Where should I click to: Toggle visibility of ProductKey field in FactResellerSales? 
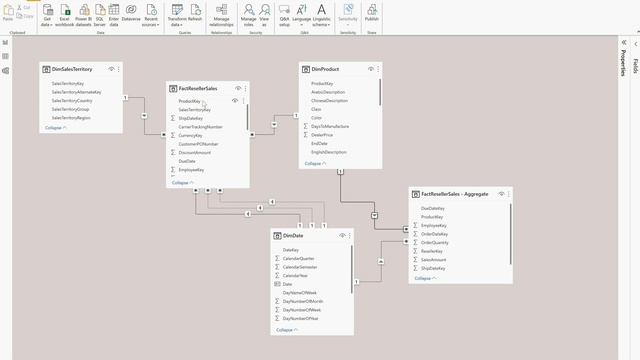(x=235, y=101)
